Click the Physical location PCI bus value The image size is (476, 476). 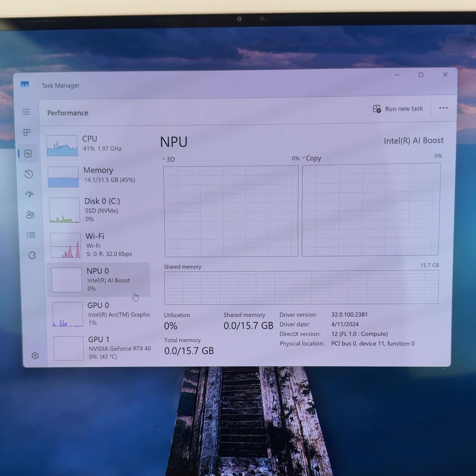point(373,344)
